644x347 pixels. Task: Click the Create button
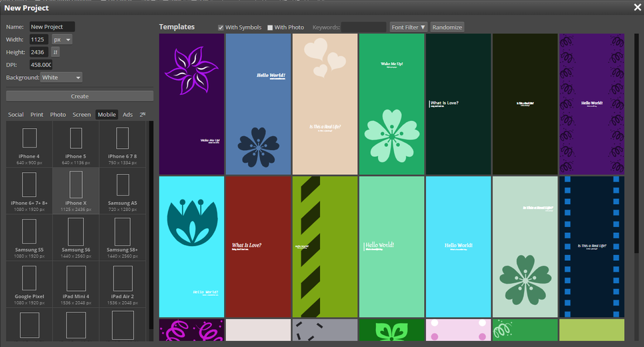(80, 96)
